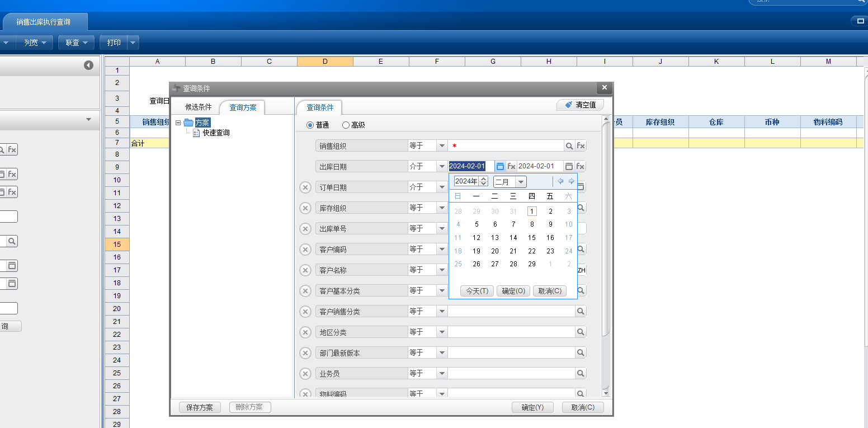Image resolution: width=868 pixels, height=428 pixels.
Task: Click the search magnifier for 销售组织 field
Action: [x=569, y=145]
